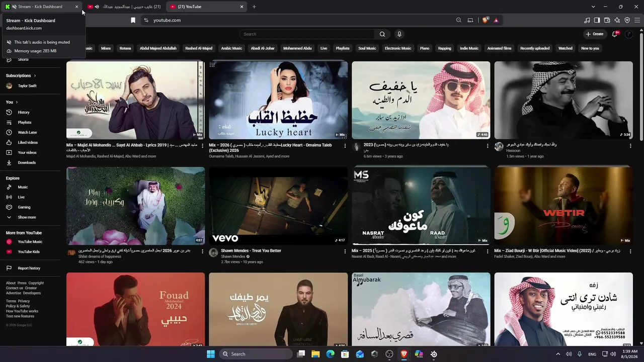This screenshot has height=362, width=644.
Task: Switch to the Stream - Kick Dashboard tab
Action: (41, 7)
